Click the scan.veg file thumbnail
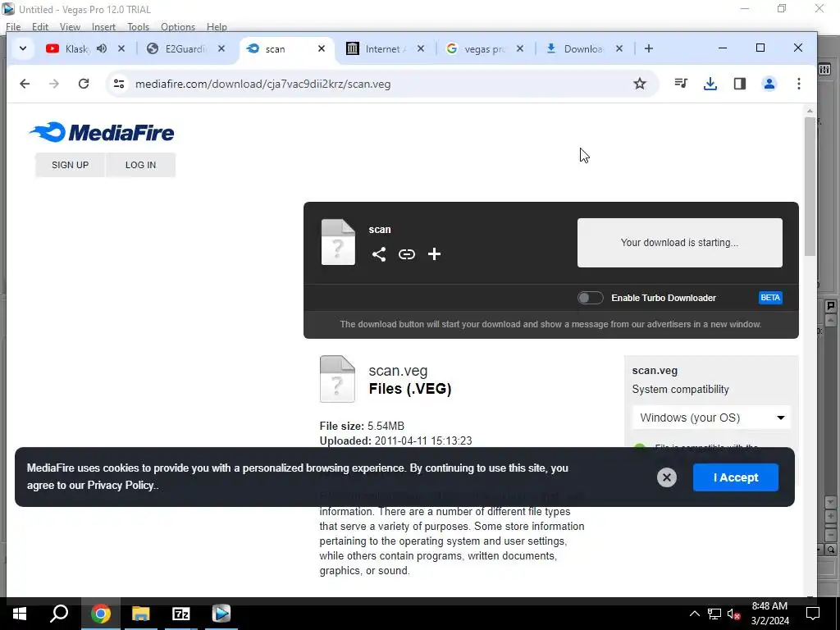The height and width of the screenshot is (630, 840). coord(337,379)
